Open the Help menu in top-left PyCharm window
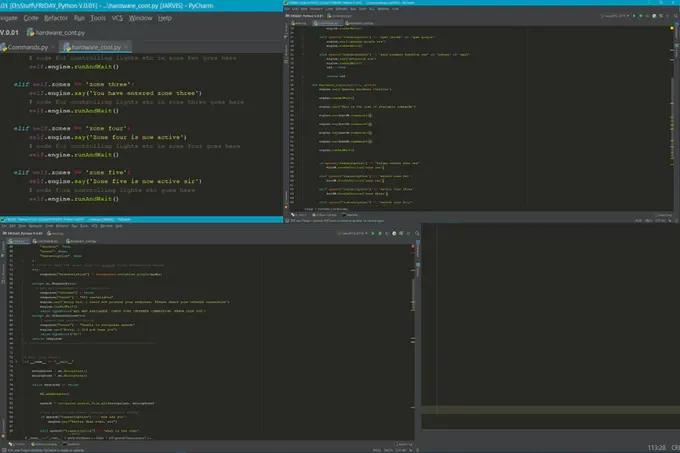 165,18
